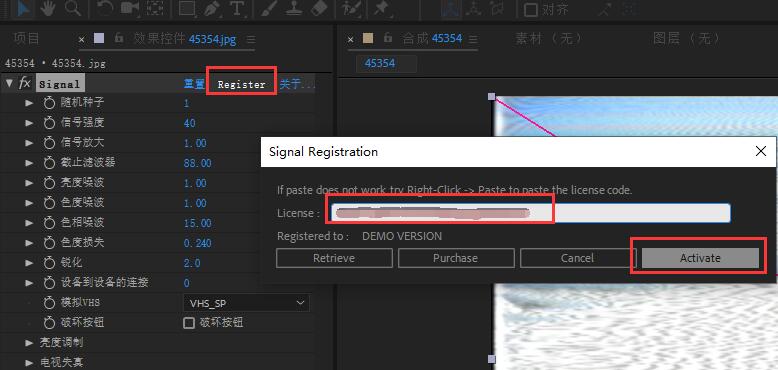The width and height of the screenshot is (778, 370).
Task: Select the Type text tool
Action: click(x=237, y=8)
